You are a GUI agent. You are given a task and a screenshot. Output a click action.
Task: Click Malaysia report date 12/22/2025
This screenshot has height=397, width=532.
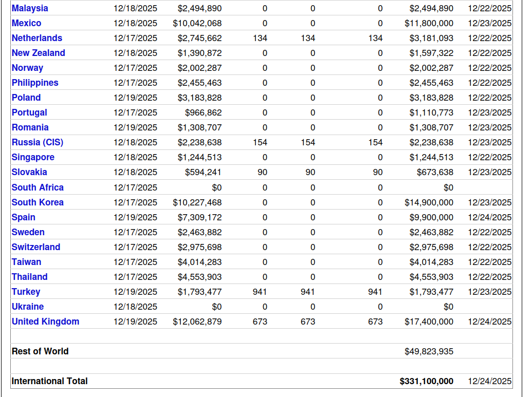tap(489, 9)
